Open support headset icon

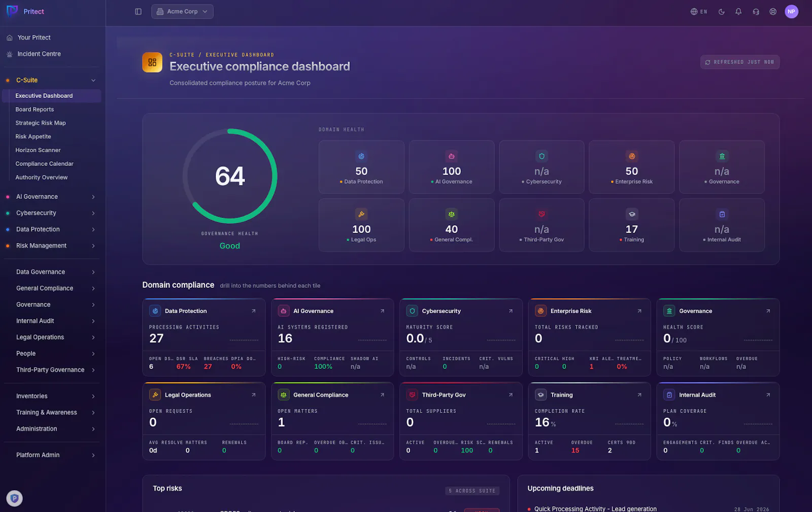756,12
